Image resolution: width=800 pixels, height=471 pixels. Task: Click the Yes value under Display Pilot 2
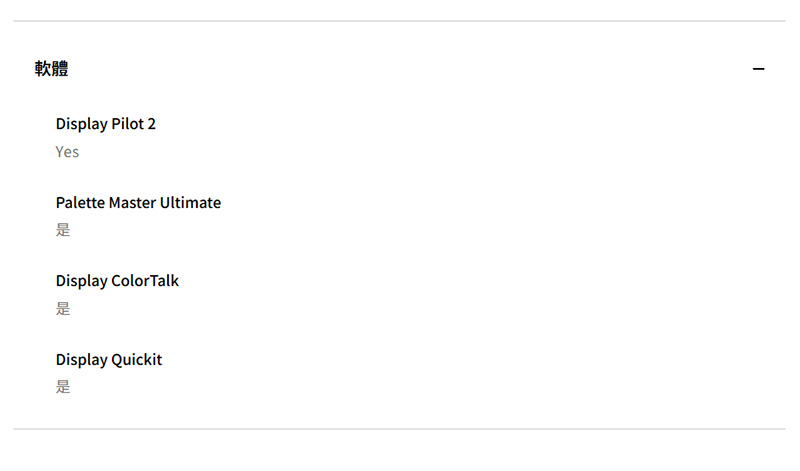67,152
